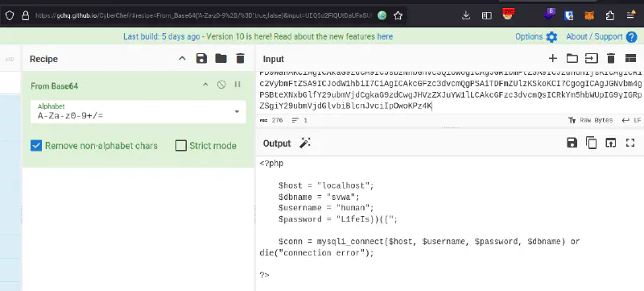Image resolution: width=644 pixels, height=291 pixels.
Task: Click the red-labelled extension icon
Action: [x=509, y=14]
